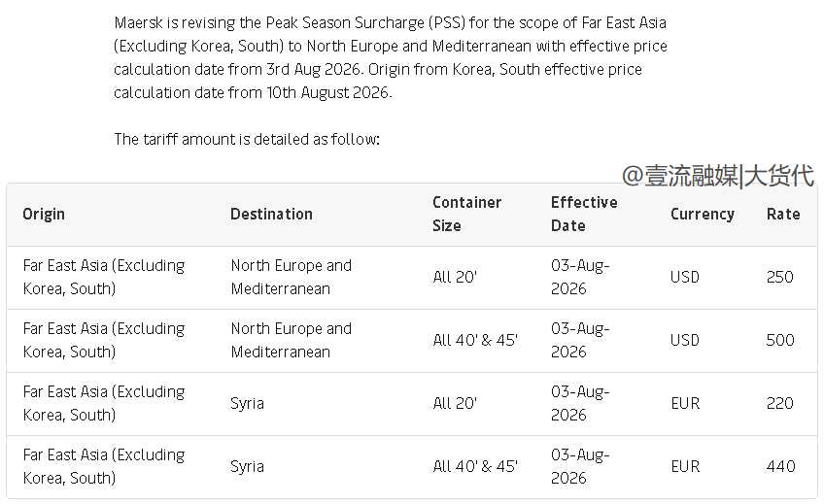Image resolution: width=824 pixels, height=504 pixels.
Task: Click the Effective Date column header
Action: [x=584, y=215]
